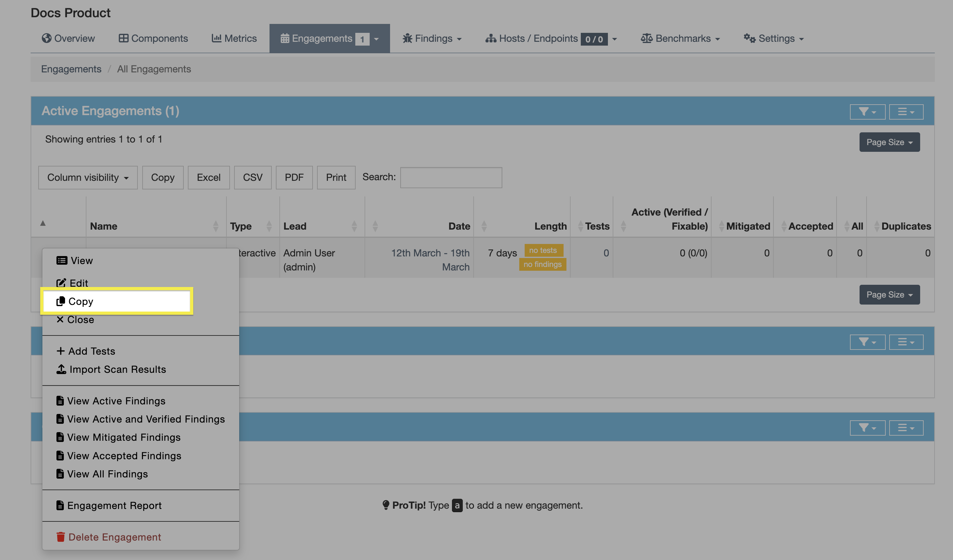Click the Import Scan Results upload icon

point(61,369)
